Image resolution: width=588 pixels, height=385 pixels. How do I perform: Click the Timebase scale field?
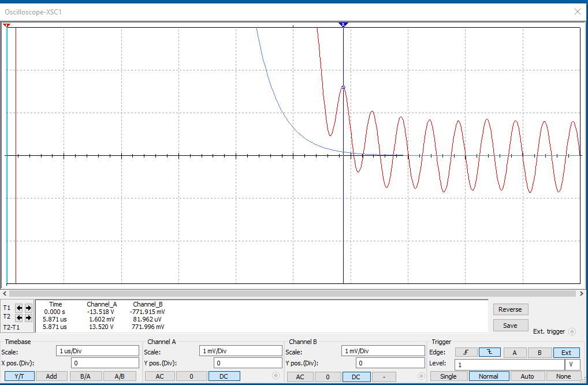tap(97, 351)
